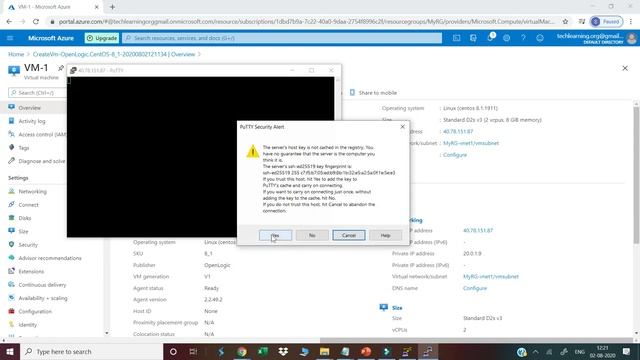Open Cortana circle icon on taskbar
The image size is (640, 360).
pos(173,351)
